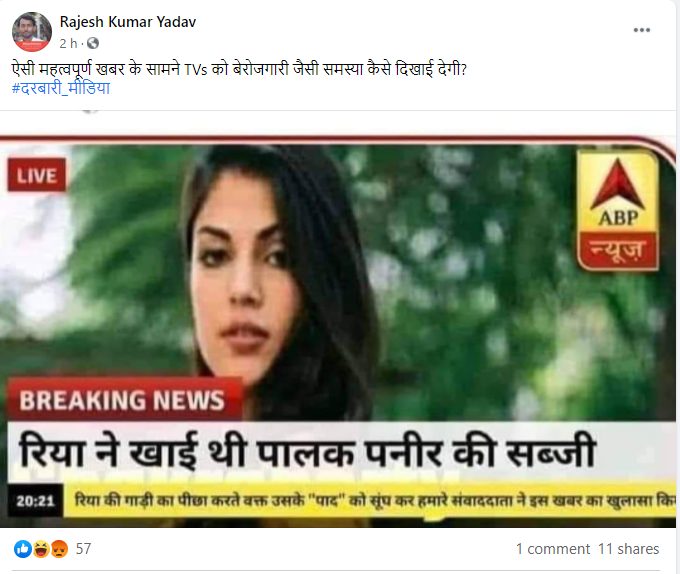Click Rajesh Kumar Yadav's profile picture
Screen dimensions: 680x574
(x=32, y=32)
